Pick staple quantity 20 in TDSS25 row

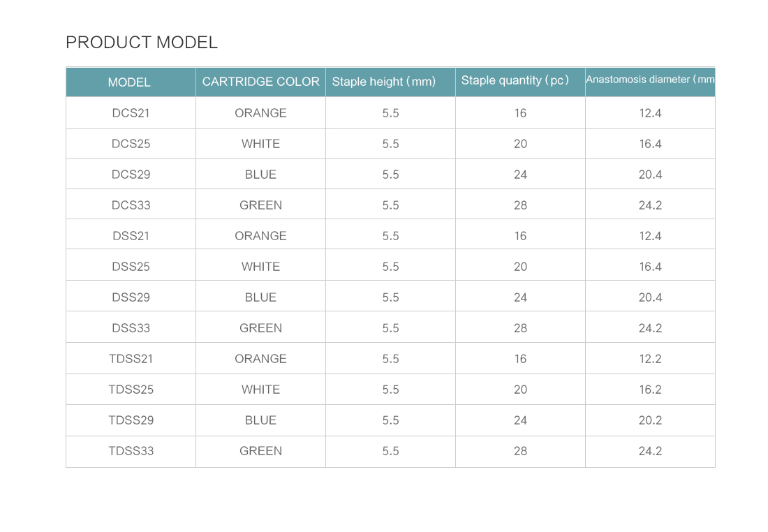tap(520, 390)
